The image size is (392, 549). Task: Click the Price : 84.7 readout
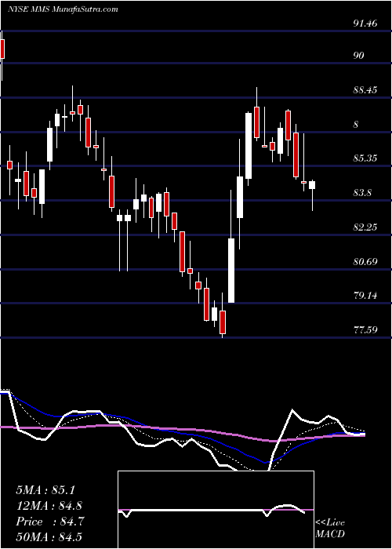(x=49, y=522)
